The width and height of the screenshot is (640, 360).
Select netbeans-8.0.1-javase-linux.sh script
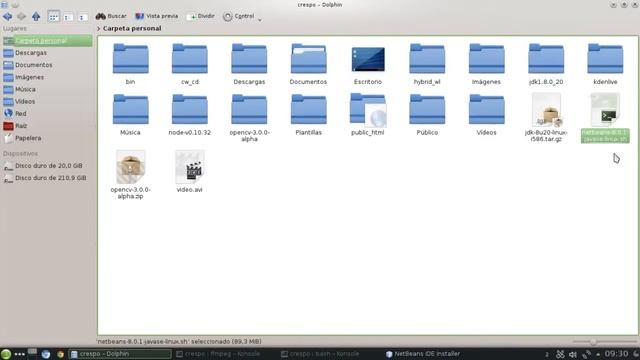[x=605, y=110]
